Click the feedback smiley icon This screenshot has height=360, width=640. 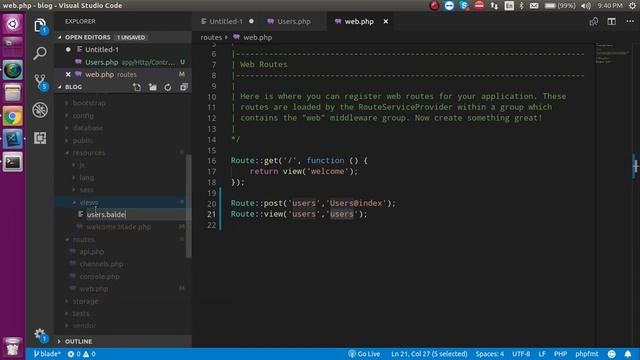pyautogui.click(x=611, y=354)
